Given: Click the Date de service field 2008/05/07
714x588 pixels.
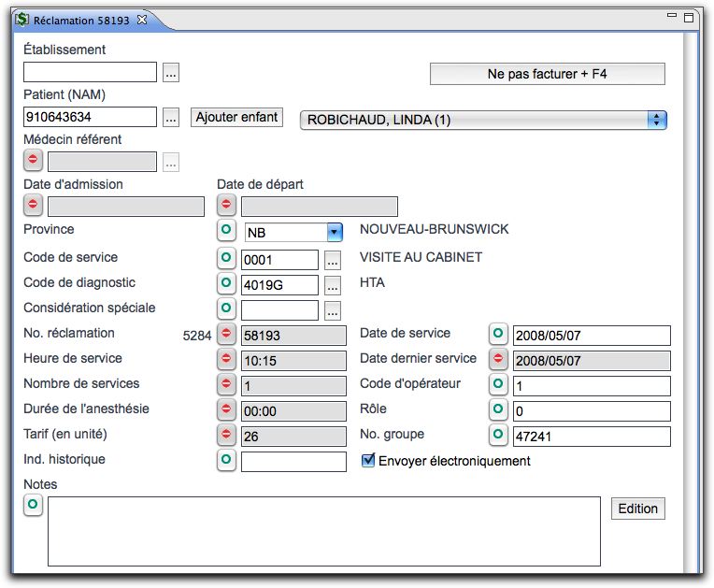Looking at the screenshot, I should coord(592,336).
